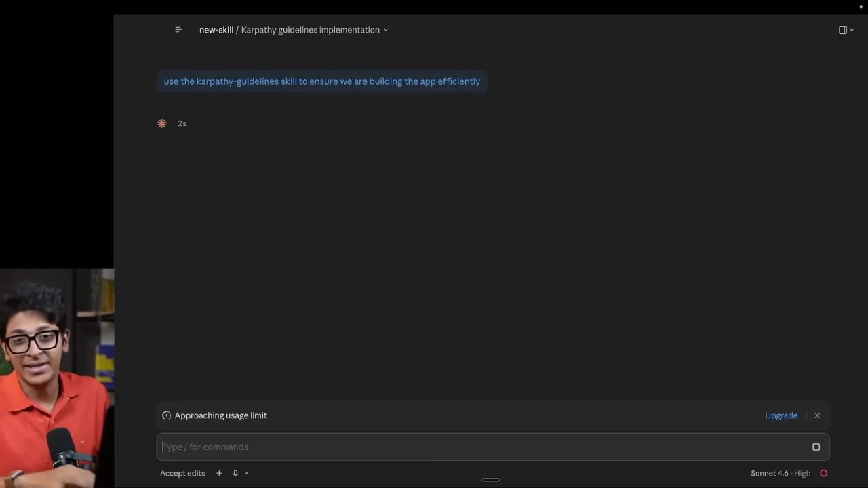Click the Upgrade link

pyautogui.click(x=781, y=415)
